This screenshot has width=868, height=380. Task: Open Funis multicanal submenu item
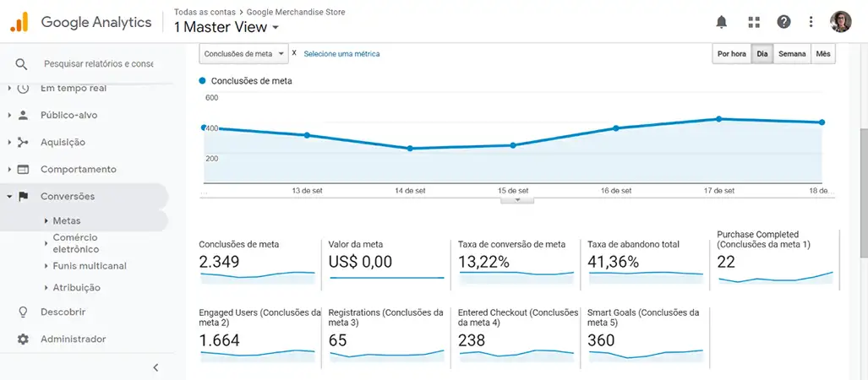point(89,266)
